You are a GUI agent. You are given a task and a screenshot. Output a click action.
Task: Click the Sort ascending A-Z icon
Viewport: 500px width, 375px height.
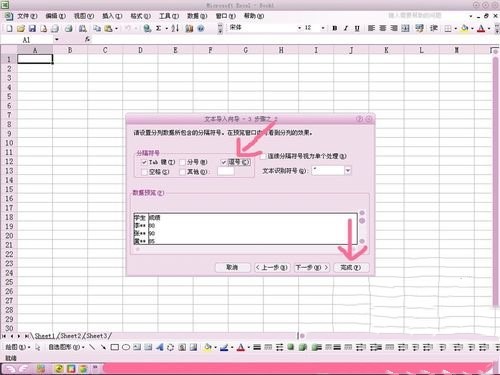pos(175,29)
